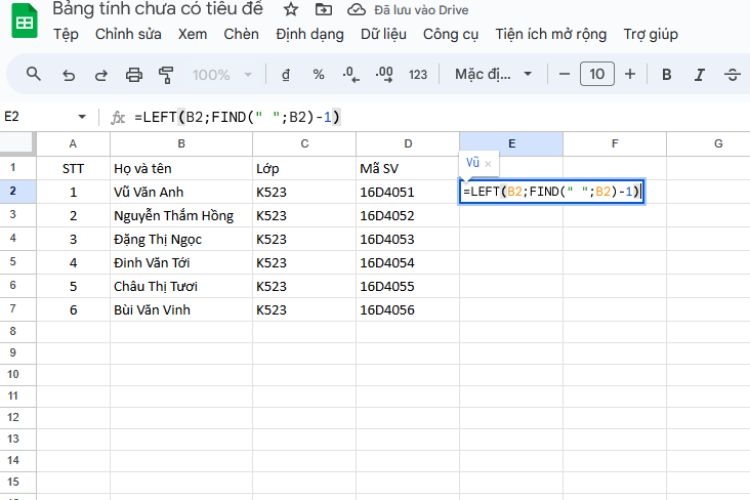Open the Công cụ menu

point(451,34)
